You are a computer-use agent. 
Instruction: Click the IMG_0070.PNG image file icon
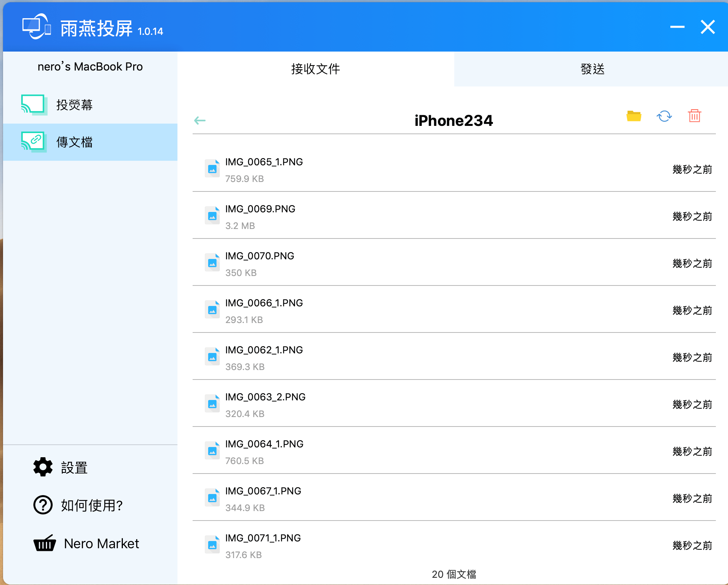212,262
